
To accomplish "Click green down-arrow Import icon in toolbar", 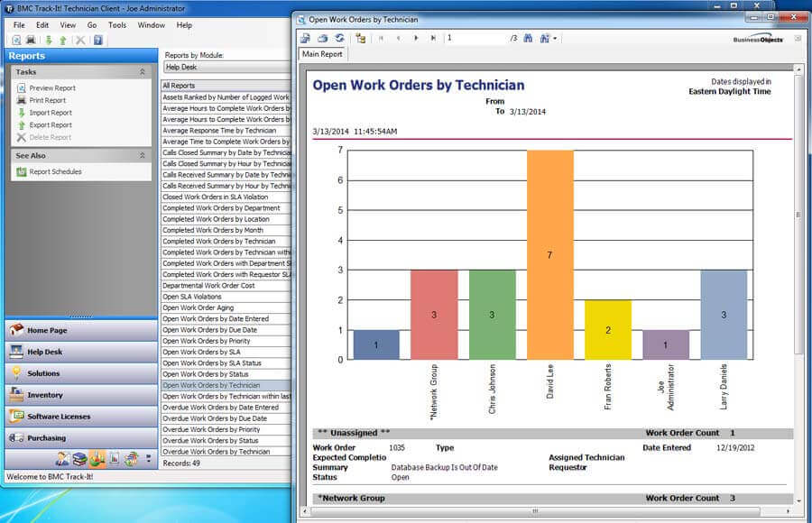I will pyautogui.click(x=49, y=40).
